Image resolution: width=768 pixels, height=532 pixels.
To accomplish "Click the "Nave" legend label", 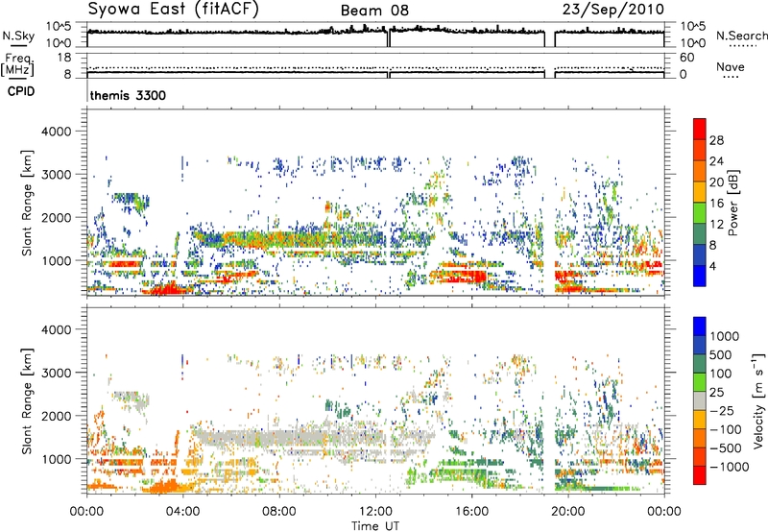I will [731, 66].
